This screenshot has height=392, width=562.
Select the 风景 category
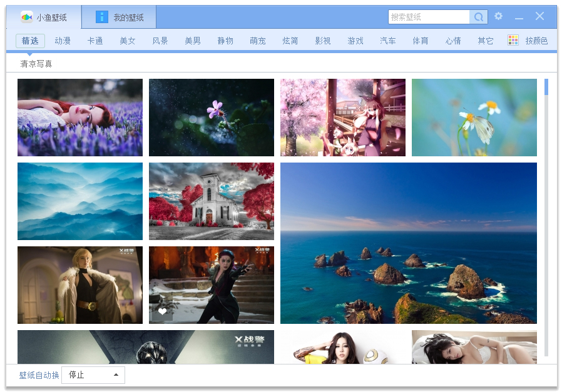[x=160, y=41]
